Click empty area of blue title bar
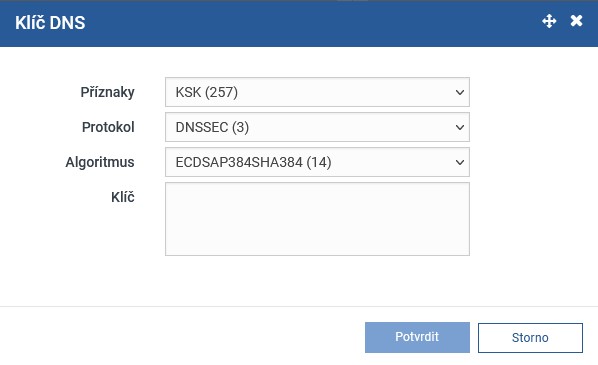The height and width of the screenshot is (365, 598). point(305,23)
